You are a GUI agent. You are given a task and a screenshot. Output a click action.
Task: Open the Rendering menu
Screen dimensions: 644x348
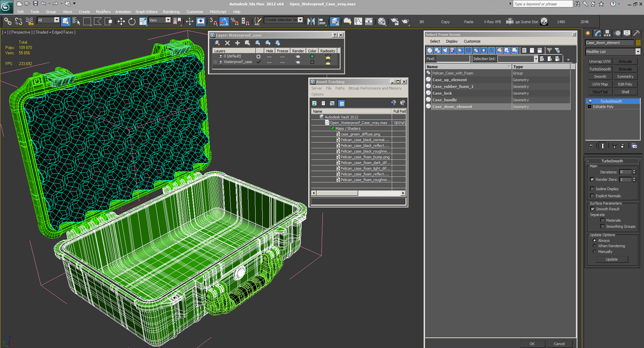(x=171, y=12)
